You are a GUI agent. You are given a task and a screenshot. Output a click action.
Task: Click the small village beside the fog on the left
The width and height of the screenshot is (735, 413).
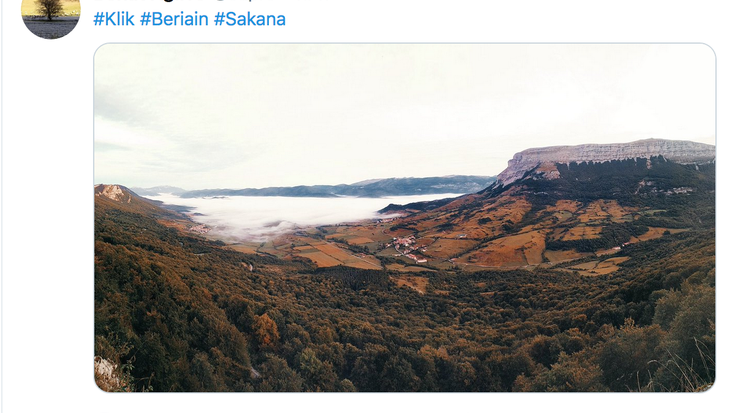(201, 229)
